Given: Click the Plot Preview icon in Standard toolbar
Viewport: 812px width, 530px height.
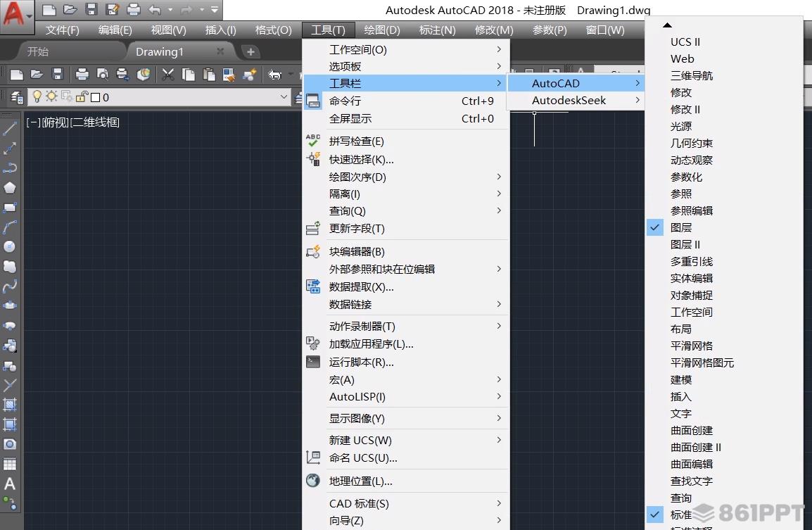Looking at the screenshot, I should (103, 74).
